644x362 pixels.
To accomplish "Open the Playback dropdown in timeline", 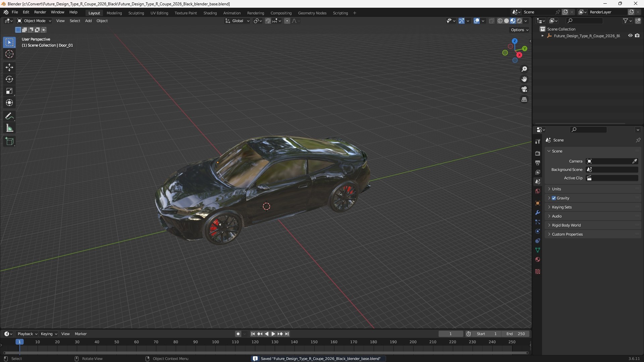I will click(x=27, y=334).
